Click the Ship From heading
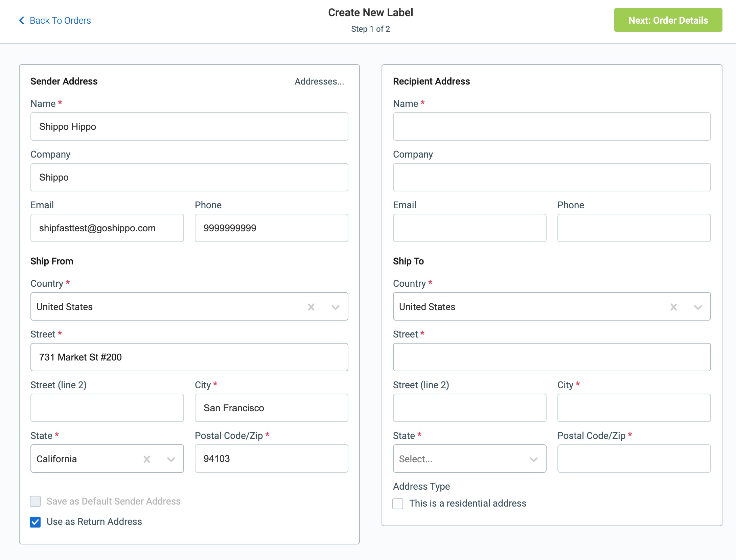Image resolution: width=736 pixels, height=560 pixels. pos(52,261)
